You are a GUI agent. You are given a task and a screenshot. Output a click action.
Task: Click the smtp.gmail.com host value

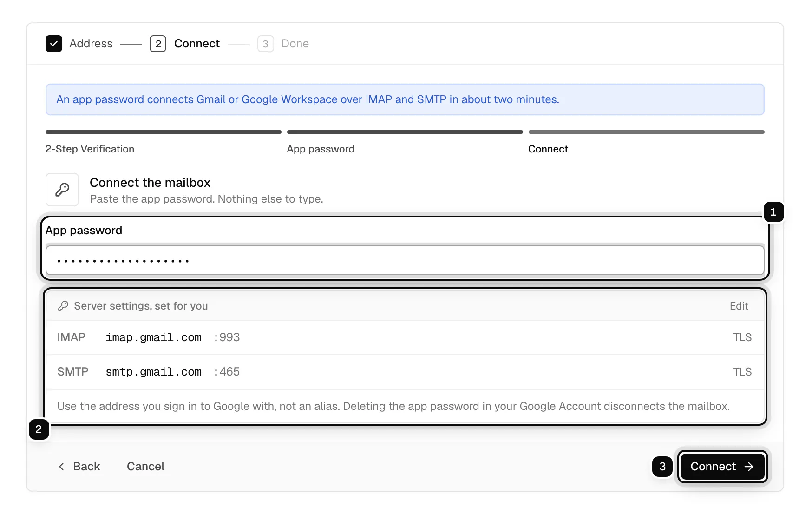point(153,372)
